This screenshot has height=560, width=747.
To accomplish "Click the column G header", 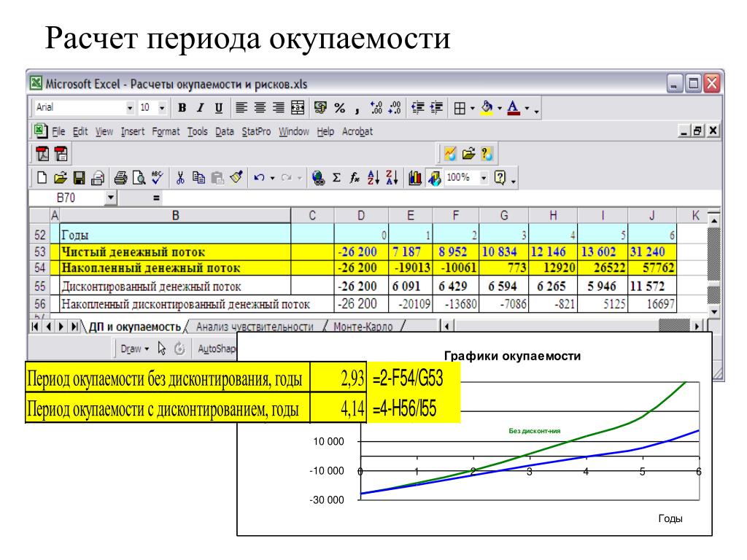I will pyautogui.click(x=503, y=214).
